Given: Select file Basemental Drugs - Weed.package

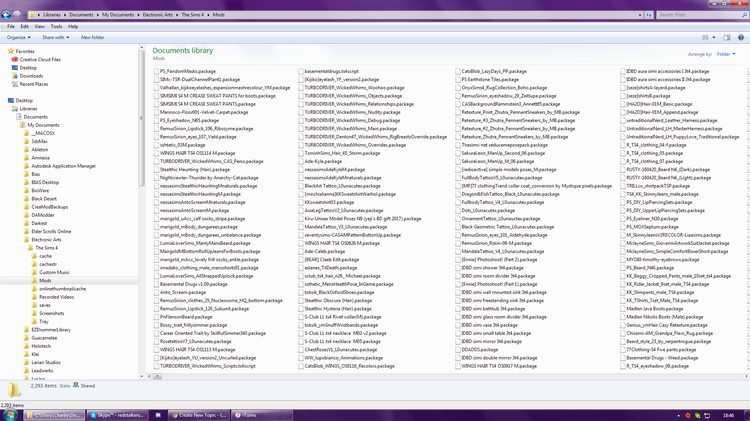Looking at the screenshot, I should (x=662, y=358).
